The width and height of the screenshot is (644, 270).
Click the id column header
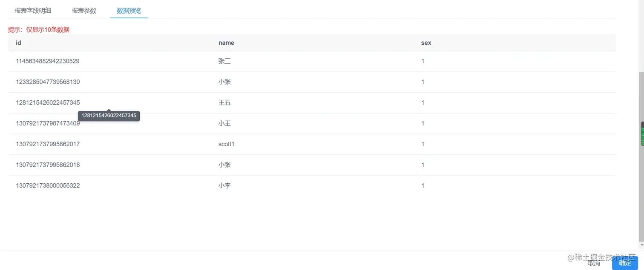point(19,43)
